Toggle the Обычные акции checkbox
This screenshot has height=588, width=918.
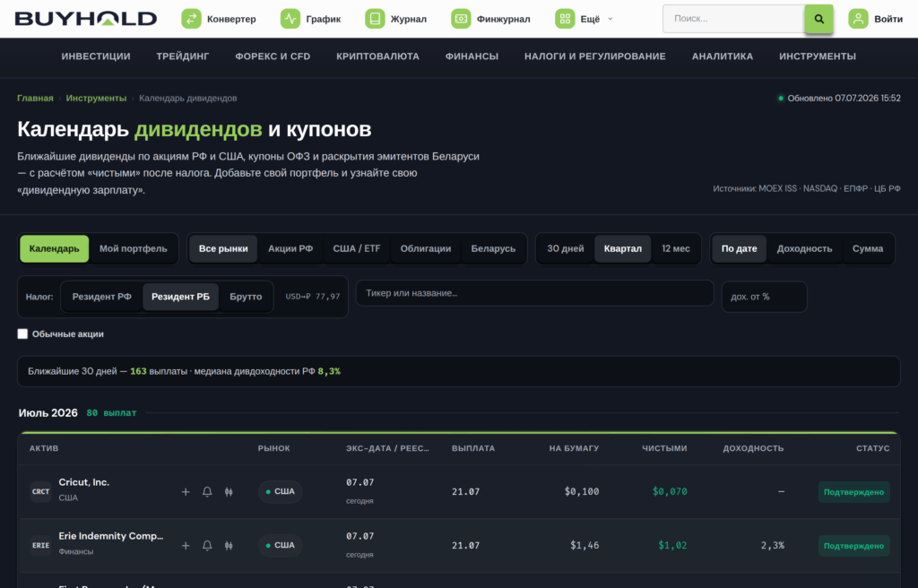[22, 333]
